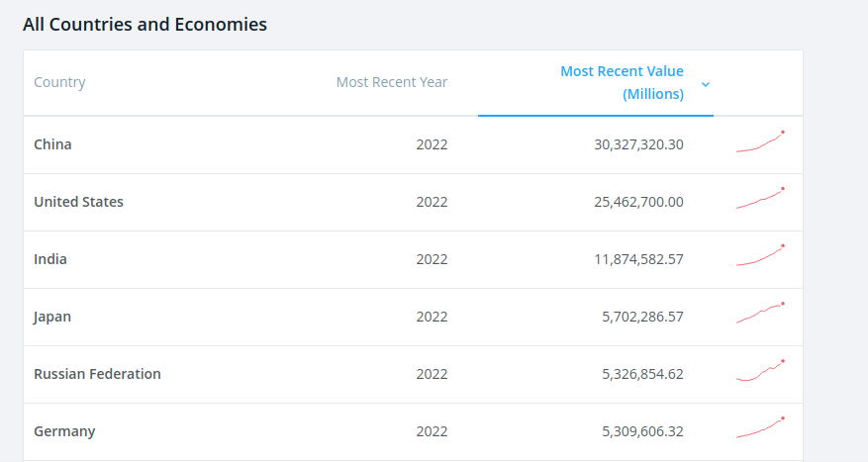Screen dimensions: 868x462
Task: Click Germany's sparkline trend chart
Action: coord(760,428)
